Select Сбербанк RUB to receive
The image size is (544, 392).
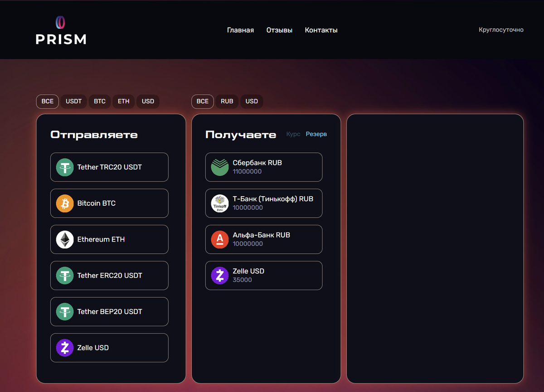264,167
